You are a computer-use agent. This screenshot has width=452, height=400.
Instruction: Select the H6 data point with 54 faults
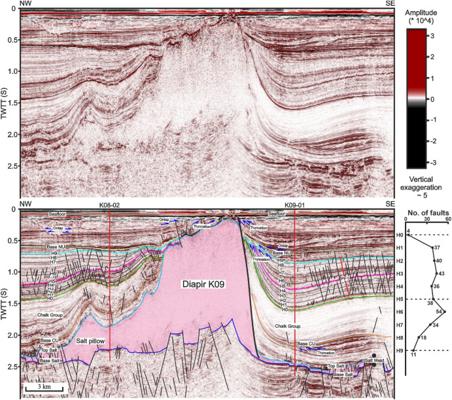tap(445, 311)
